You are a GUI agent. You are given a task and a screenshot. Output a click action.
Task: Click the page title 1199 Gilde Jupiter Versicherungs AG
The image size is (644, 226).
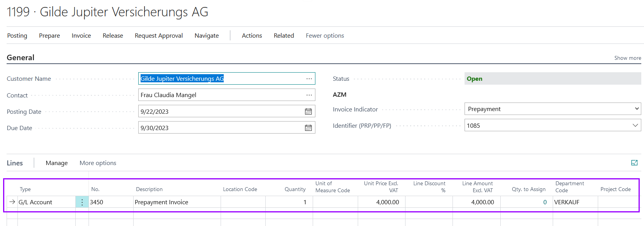[x=108, y=12]
